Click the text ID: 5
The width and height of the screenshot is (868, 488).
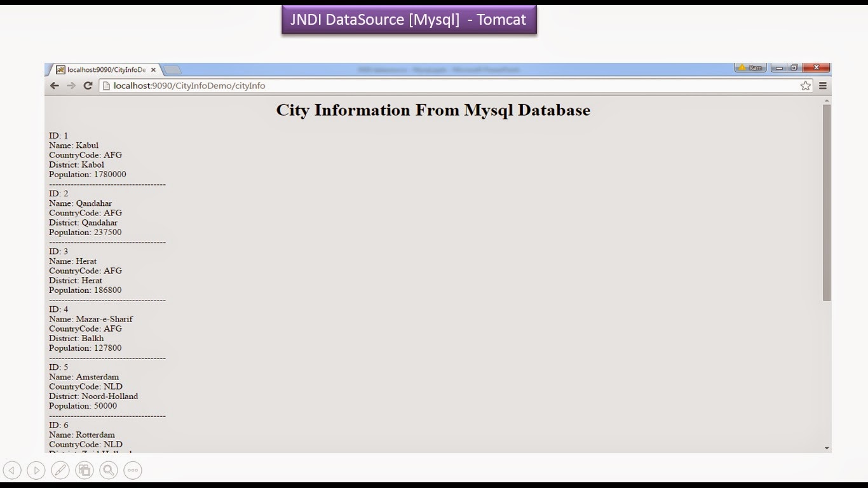pos(58,367)
